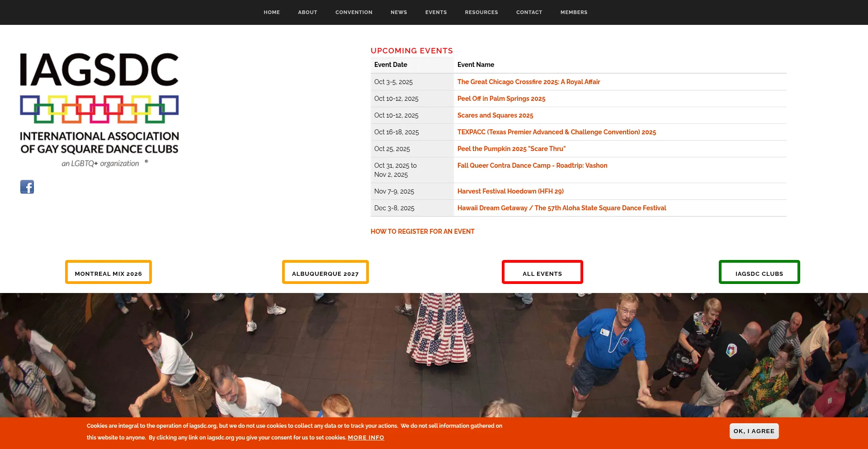Click the Albuquerque 2027 button

pyautogui.click(x=325, y=272)
